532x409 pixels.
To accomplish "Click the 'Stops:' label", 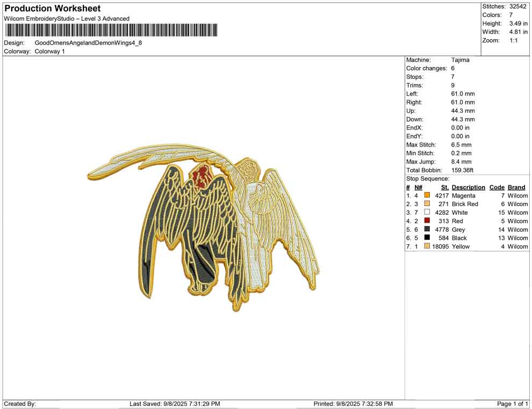I will tap(415, 77).
